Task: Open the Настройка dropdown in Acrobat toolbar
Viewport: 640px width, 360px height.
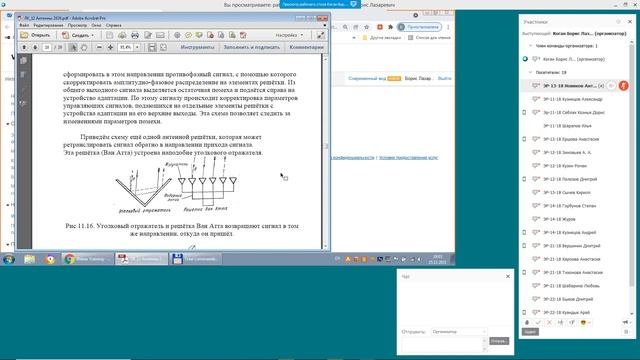Action: pyautogui.click(x=289, y=35)
